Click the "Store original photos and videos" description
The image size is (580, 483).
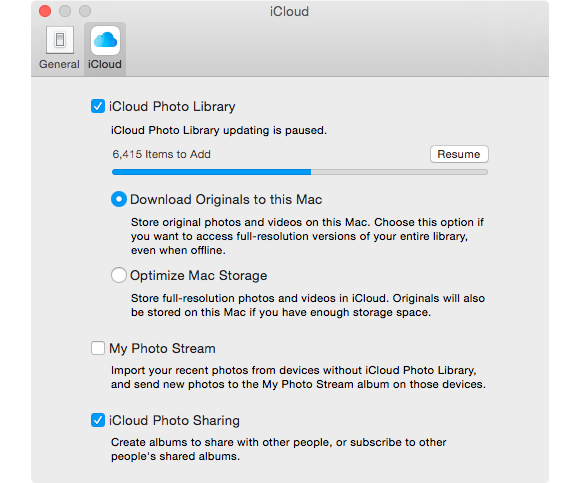pyautogui.click(x=307, y=236)
